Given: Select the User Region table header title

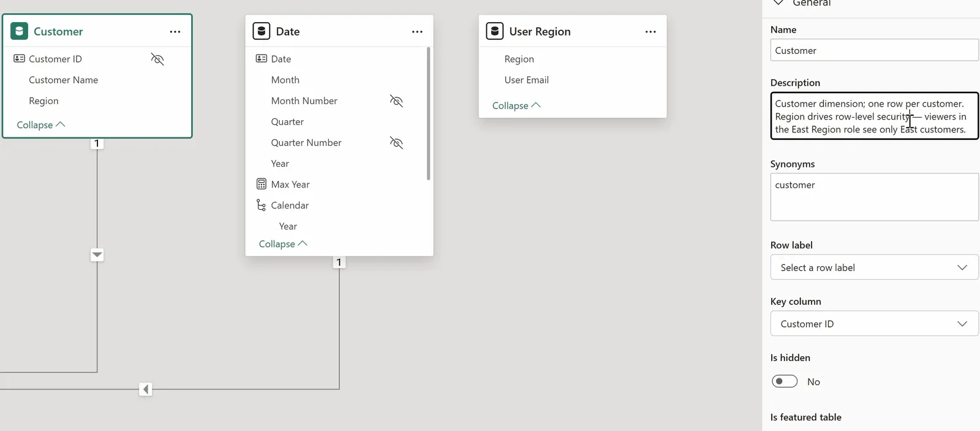Looking at the screenshot, I should click(x=540, y=31).
